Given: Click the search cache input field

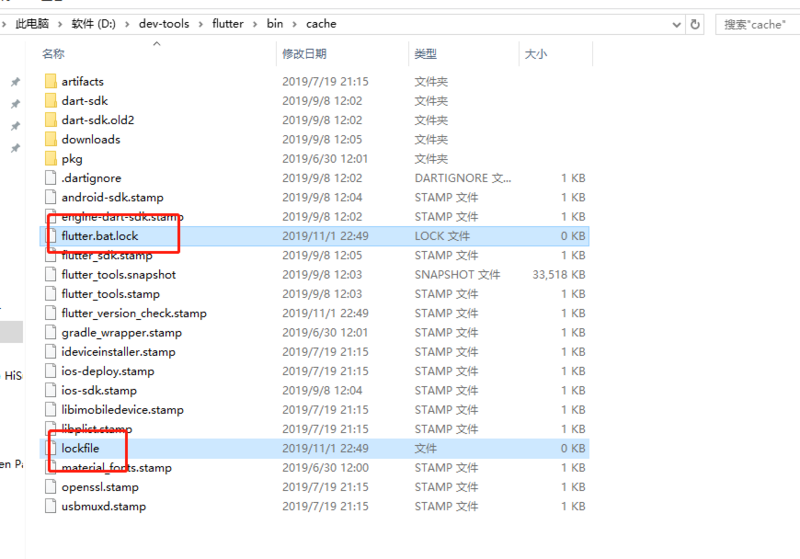Looking at the screenshot, I should coord(757,24).
